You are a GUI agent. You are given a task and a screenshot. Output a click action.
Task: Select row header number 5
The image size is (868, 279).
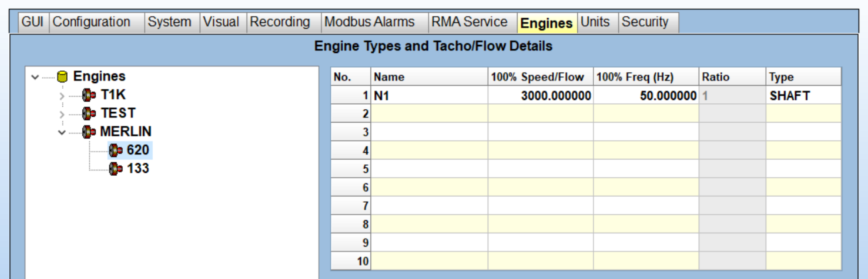coord(351,169)
